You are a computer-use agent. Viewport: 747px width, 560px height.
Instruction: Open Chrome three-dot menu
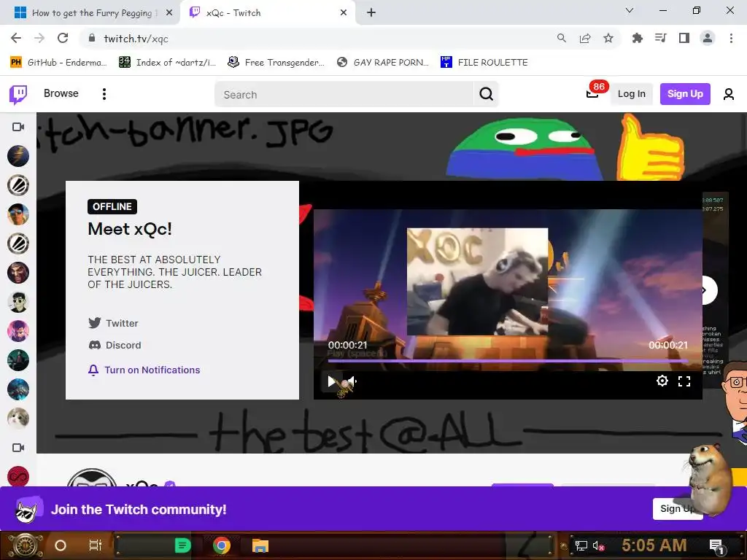click(x=731, y=38)
